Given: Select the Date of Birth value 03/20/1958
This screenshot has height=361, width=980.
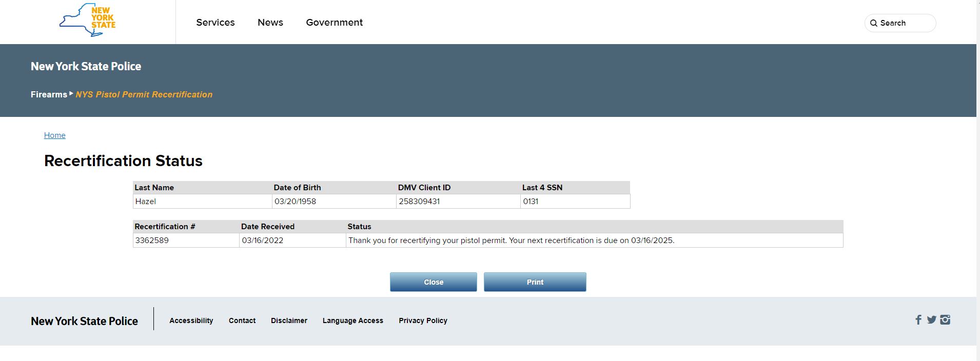Looking at the screenshot, I should point(296,202).
